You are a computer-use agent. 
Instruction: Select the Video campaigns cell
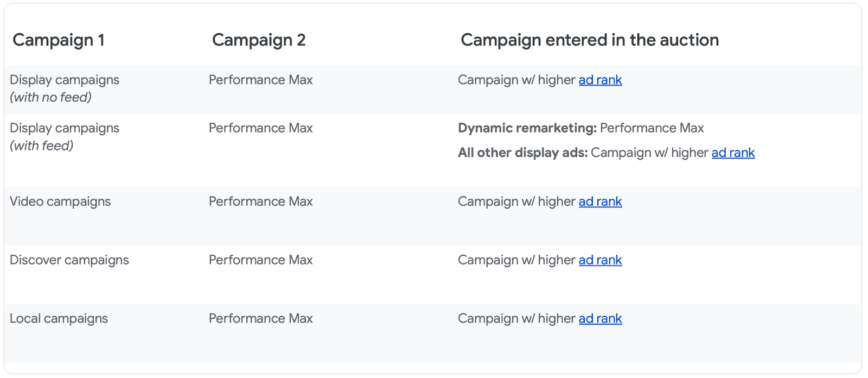(x=60, y=201)
